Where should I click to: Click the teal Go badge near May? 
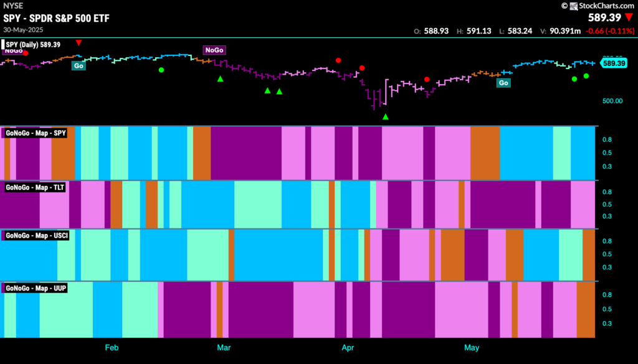click(x=503, y=83)
